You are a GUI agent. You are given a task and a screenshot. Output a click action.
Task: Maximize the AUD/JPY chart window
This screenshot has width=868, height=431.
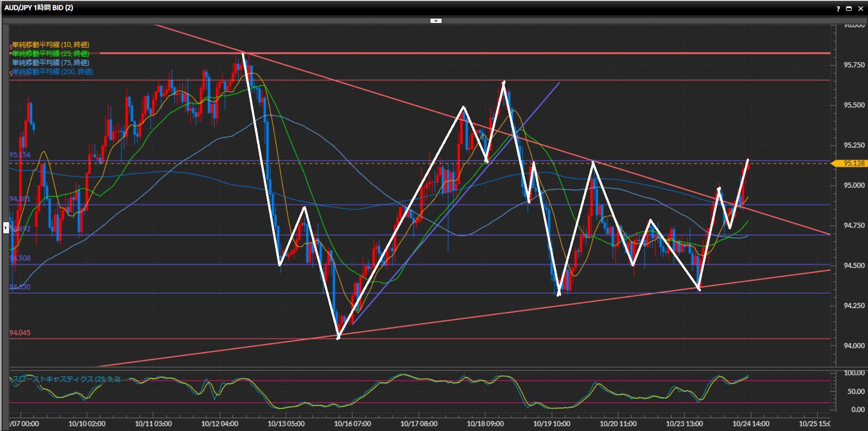click(x=849, y=9)
